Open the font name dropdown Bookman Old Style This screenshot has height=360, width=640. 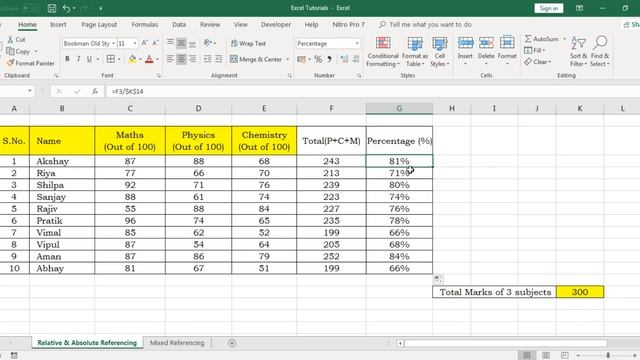(113, 43)
